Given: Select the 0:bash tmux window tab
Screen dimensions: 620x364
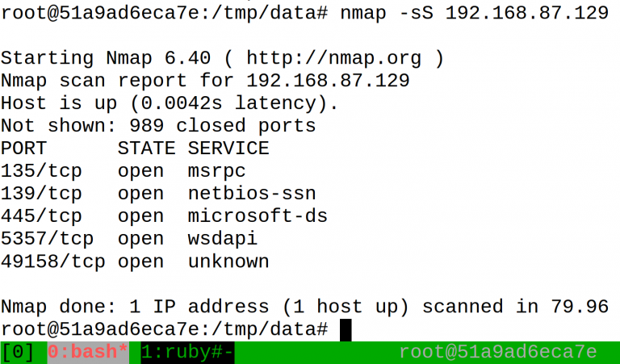Looking at the screenshot, I should coord(88,352).
